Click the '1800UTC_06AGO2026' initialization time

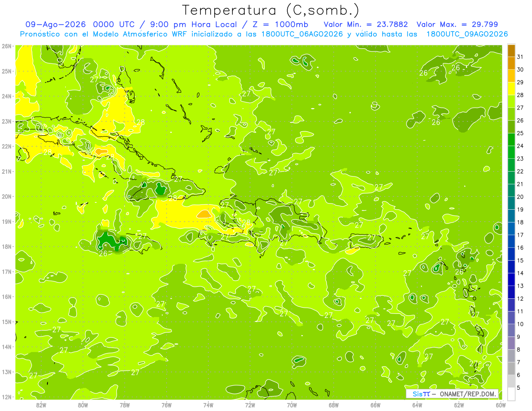click(301, 34)
